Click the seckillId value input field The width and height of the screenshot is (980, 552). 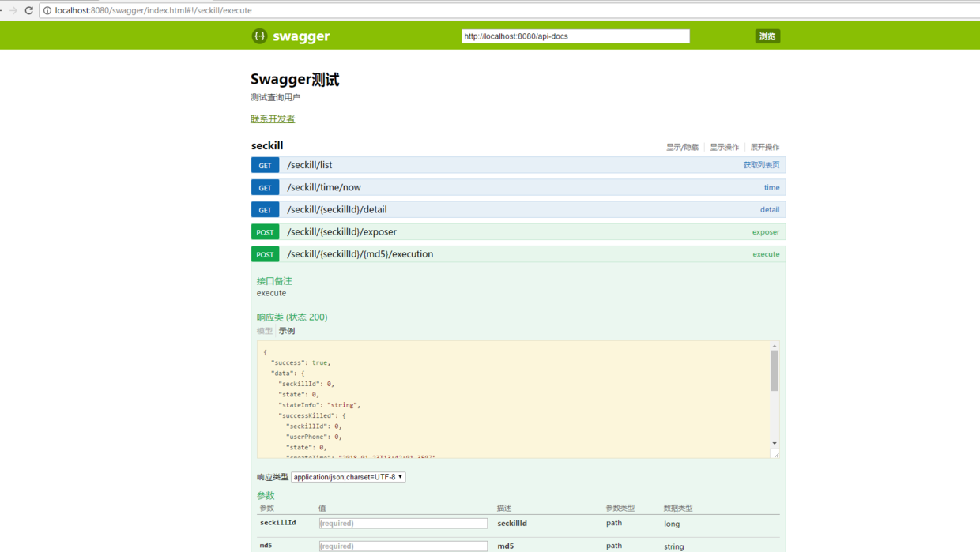403,523
